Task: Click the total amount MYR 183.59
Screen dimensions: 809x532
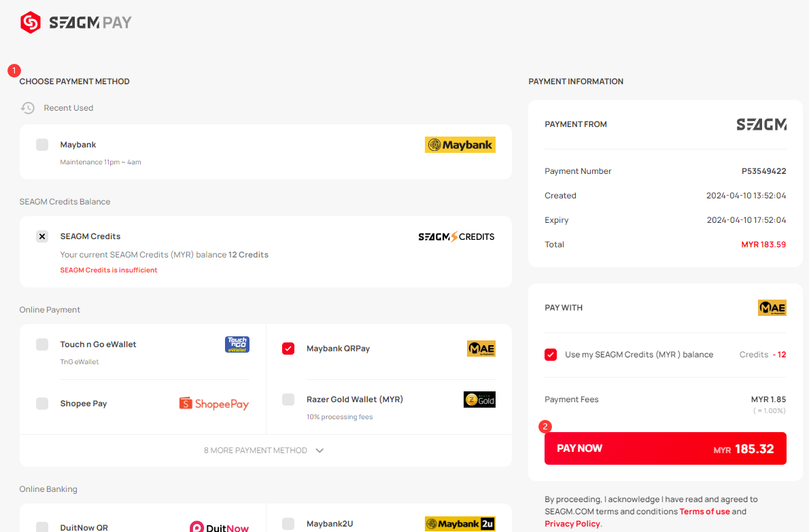Action: coord(763,245)
